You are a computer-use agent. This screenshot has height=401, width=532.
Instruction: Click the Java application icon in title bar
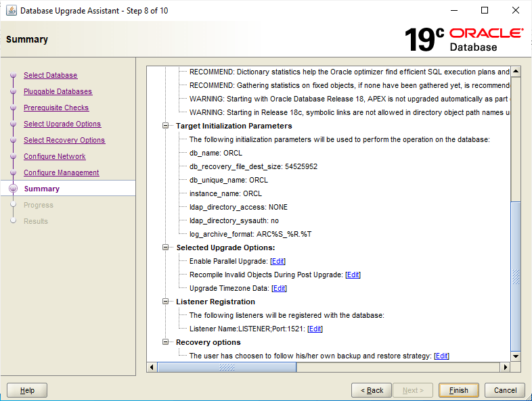[12, 11]
